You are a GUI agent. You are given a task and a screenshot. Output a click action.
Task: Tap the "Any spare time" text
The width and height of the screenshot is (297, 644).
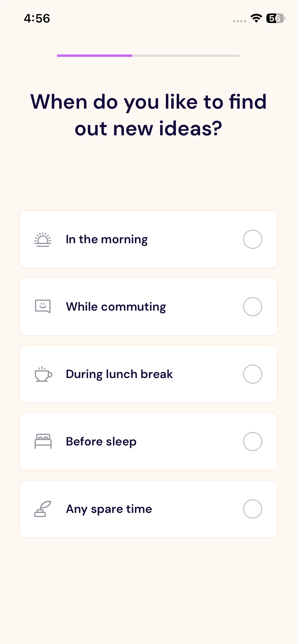click(109, 509)
